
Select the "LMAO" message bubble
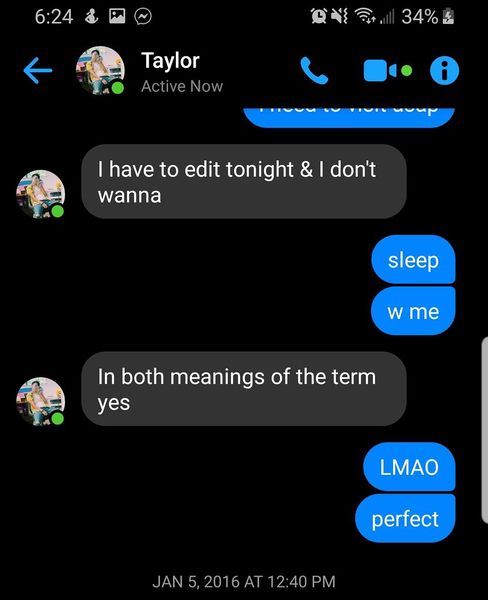point(409,467)
